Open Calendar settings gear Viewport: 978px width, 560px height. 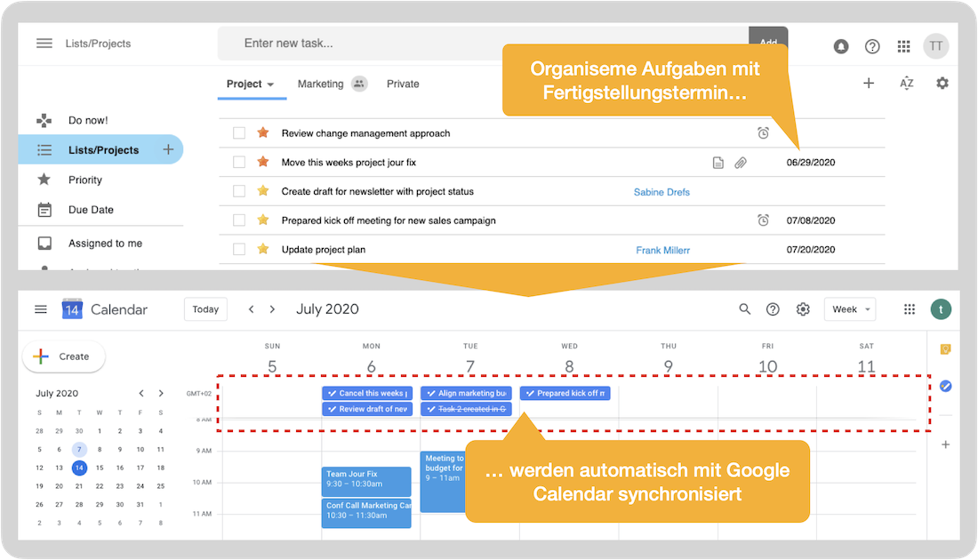[x=804, y=309]
